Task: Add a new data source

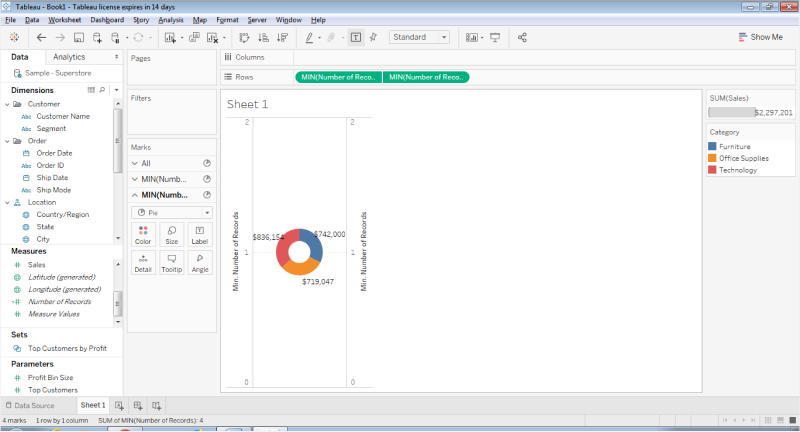Action: tap(97, 37)
